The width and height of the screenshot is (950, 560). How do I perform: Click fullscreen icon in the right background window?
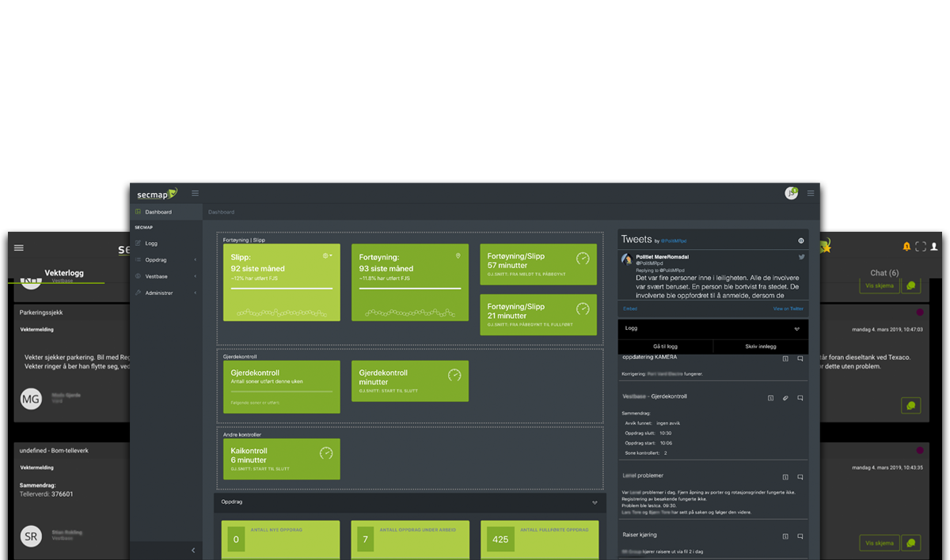pyautogui.click(x=921, y=247)
